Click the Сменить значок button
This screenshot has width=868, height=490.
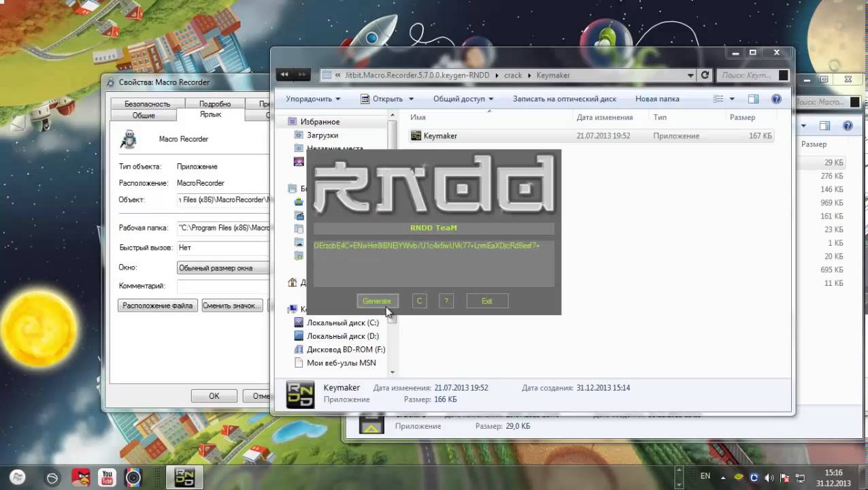232,306
